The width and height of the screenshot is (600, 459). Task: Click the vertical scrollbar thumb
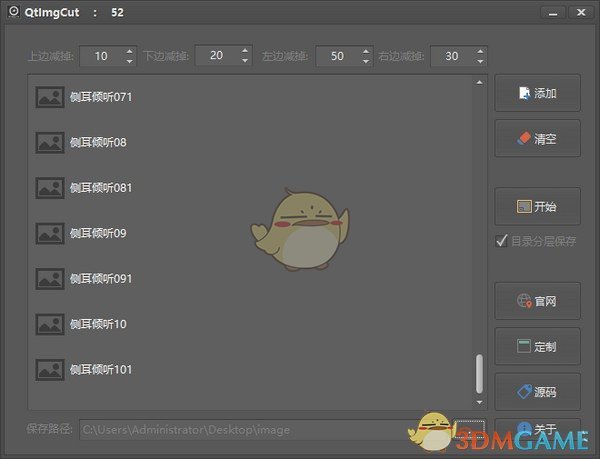coord(479,374)
